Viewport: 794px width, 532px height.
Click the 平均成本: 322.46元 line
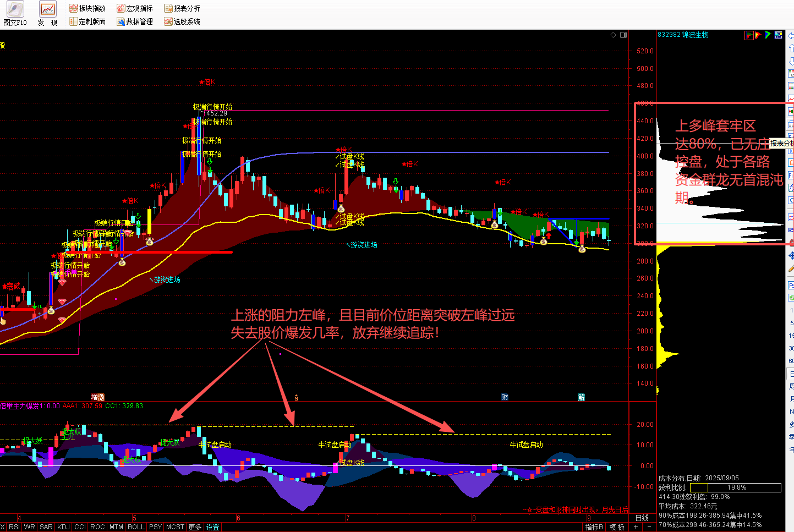click(x=688, y=506)
